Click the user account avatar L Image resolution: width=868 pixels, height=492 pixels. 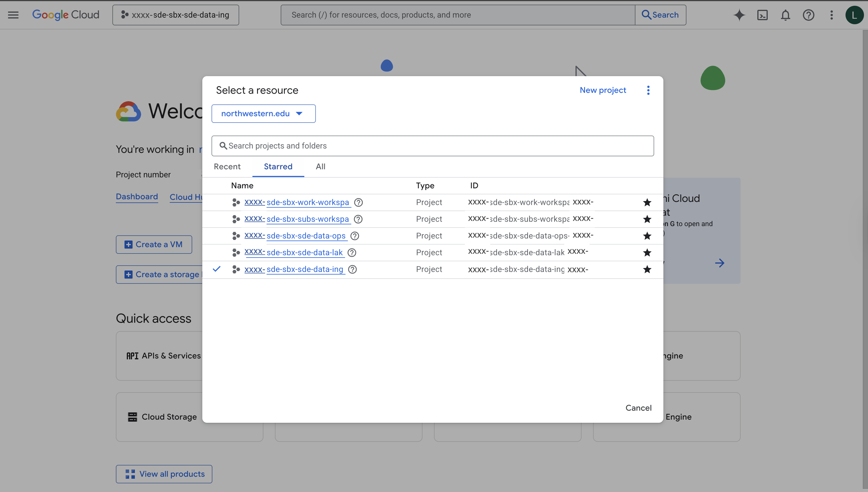pyautogui.click(x=854, y=15)
